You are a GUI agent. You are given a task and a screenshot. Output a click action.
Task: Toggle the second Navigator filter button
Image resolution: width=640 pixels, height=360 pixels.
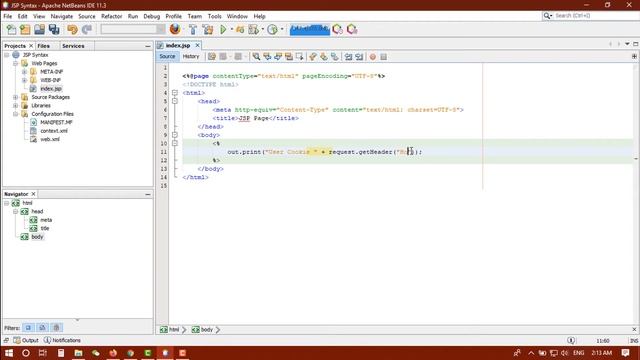tap(42, 328)
